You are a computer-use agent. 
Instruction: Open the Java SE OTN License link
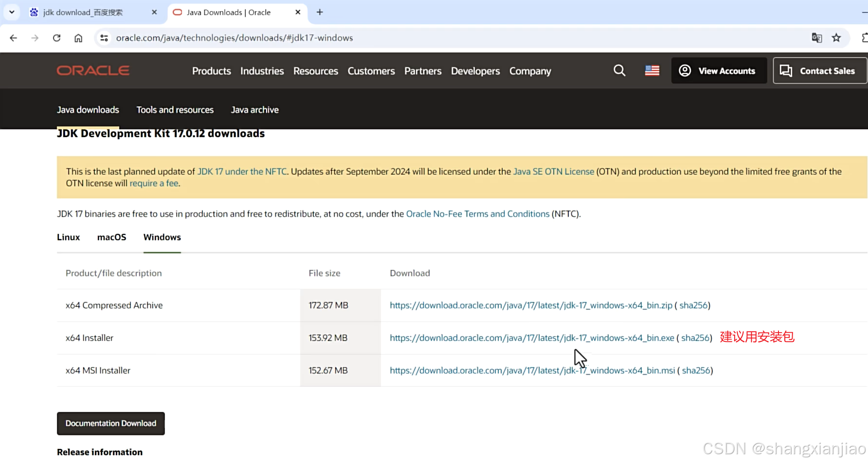coord(554,172)
